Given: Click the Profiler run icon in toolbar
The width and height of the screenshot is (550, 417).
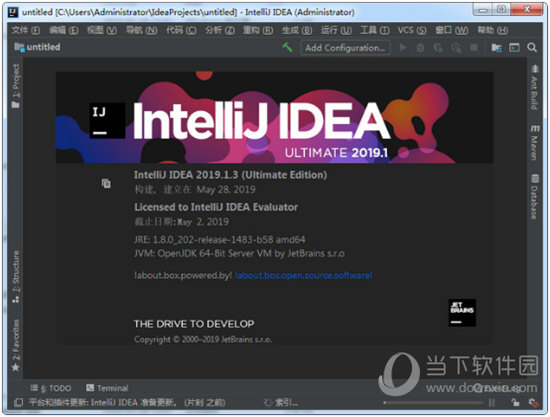Looking at the screenshot, I should pos(456,48).
